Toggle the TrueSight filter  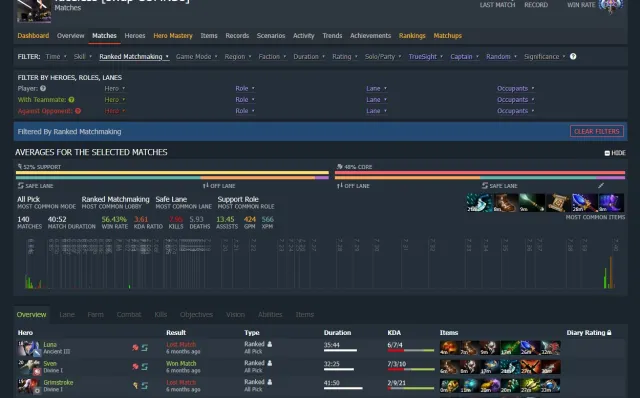coord(425,56)
